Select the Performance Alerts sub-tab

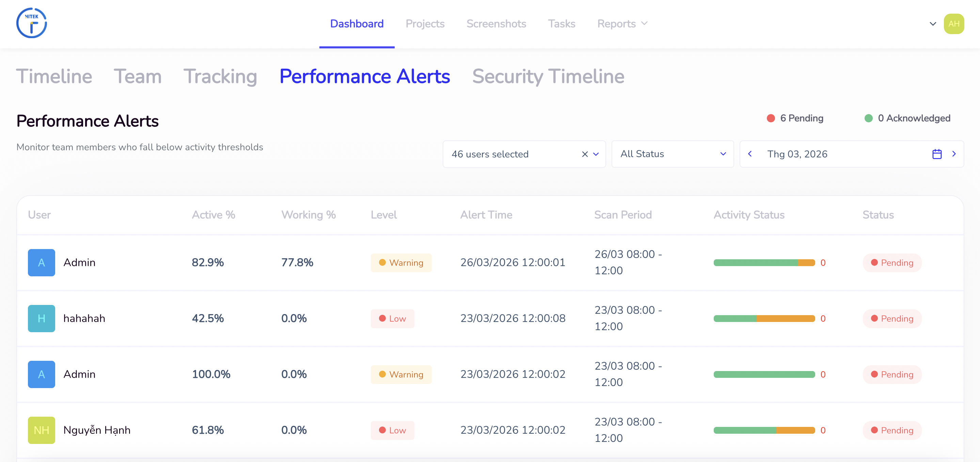364,77
